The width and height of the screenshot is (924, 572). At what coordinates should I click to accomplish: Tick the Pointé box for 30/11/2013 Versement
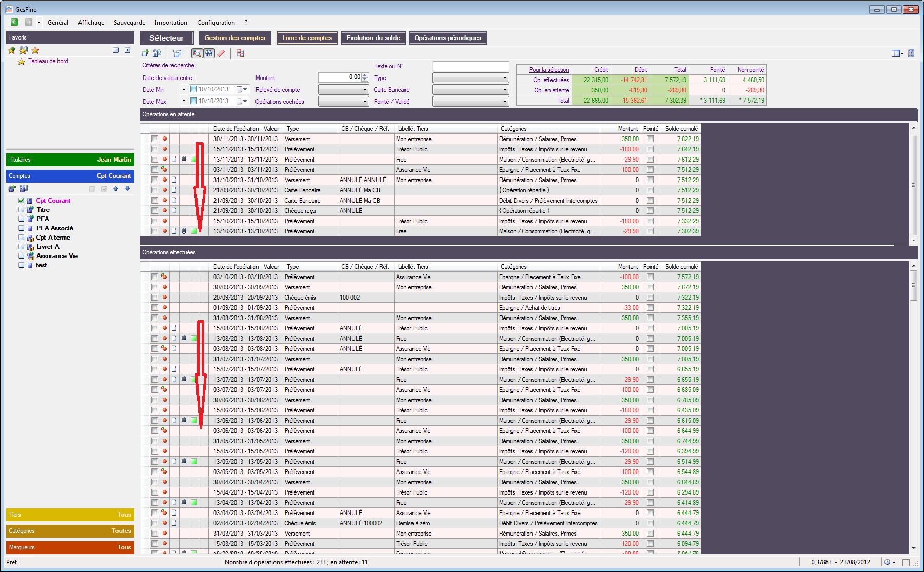[650, 139]
